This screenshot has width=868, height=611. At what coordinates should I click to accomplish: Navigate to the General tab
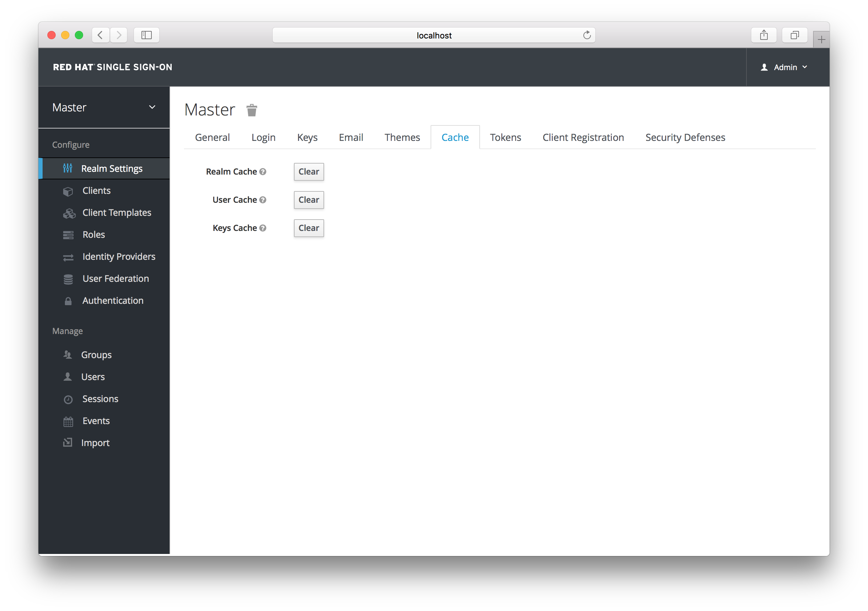pos(212,137)
